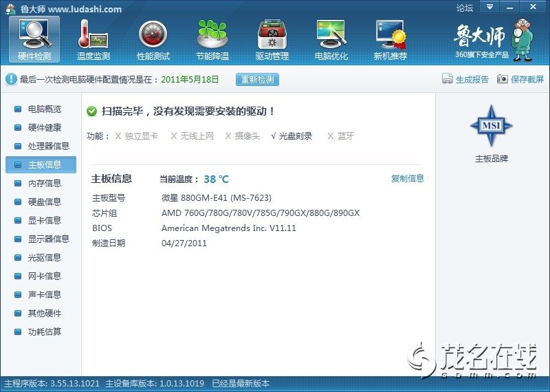
Task: Click the 光盘刻录 feature label
Action: [296, 135]
